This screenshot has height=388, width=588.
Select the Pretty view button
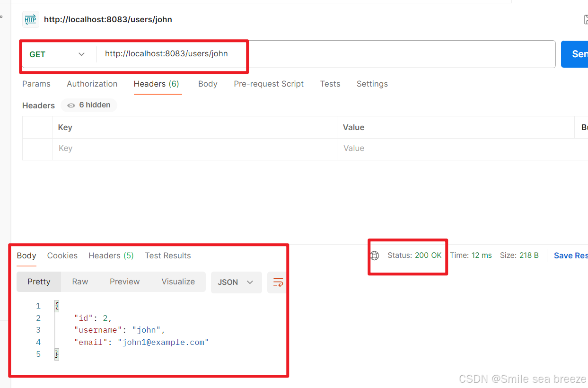point(39,282)
